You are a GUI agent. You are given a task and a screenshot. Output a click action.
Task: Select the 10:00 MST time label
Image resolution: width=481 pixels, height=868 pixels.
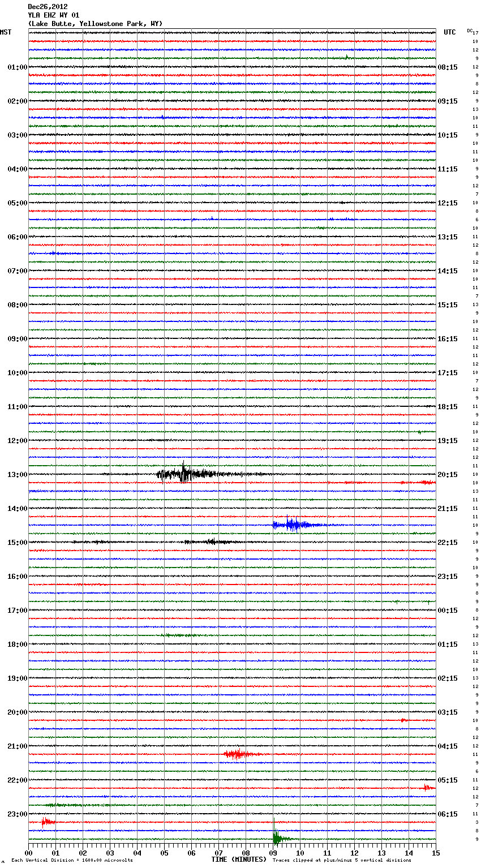coord(17,373)
